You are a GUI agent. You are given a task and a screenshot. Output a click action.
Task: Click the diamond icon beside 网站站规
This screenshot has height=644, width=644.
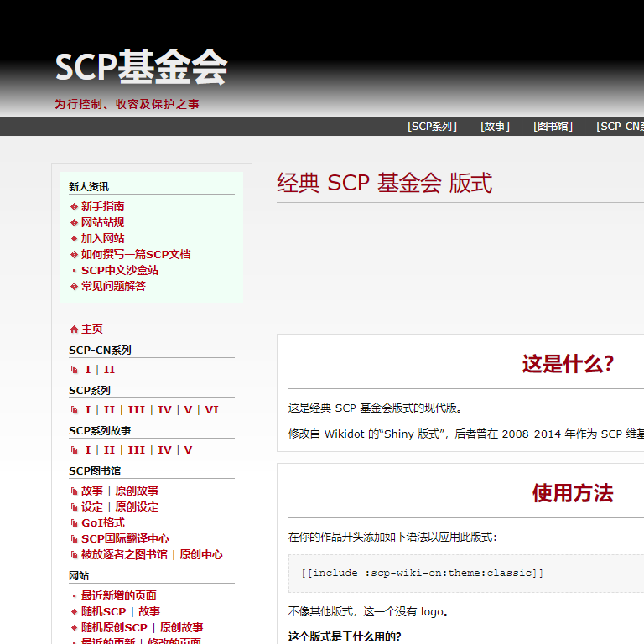pos(74,223)
